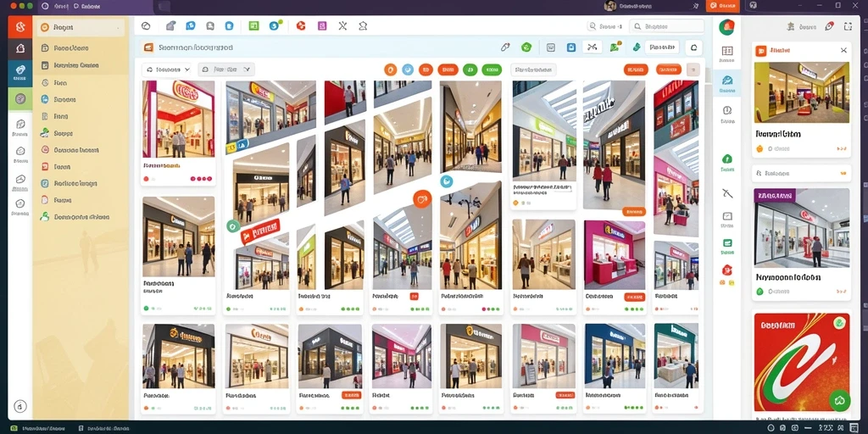Viewport: 868px width, 434px height.
Task: Click the small gray menu button ending the filter row
Action: pyautogui.click(x=693, y=70)
